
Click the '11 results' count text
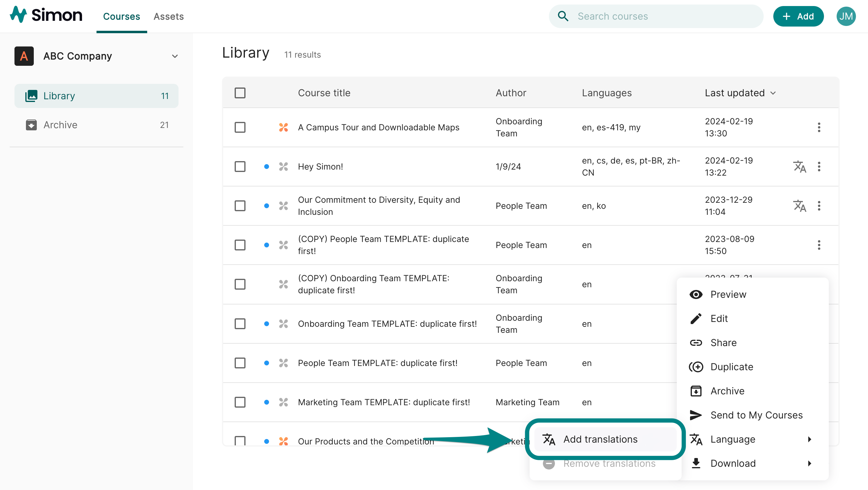(x=302, y=55)
